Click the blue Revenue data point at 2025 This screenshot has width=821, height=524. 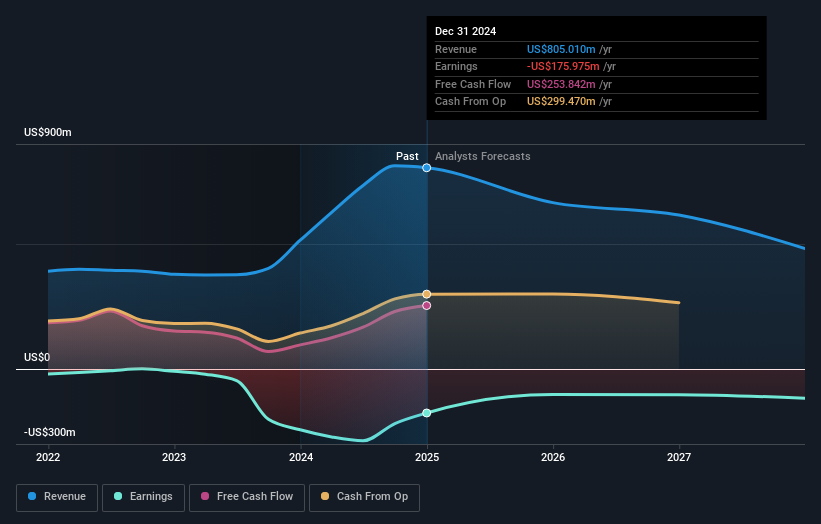click(x=427, y=168)
